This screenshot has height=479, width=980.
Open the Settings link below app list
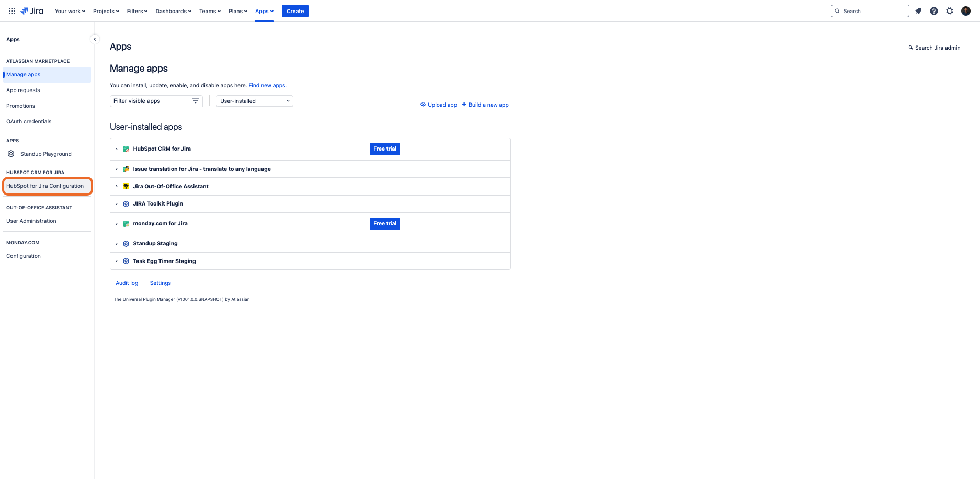coord(161,283)
